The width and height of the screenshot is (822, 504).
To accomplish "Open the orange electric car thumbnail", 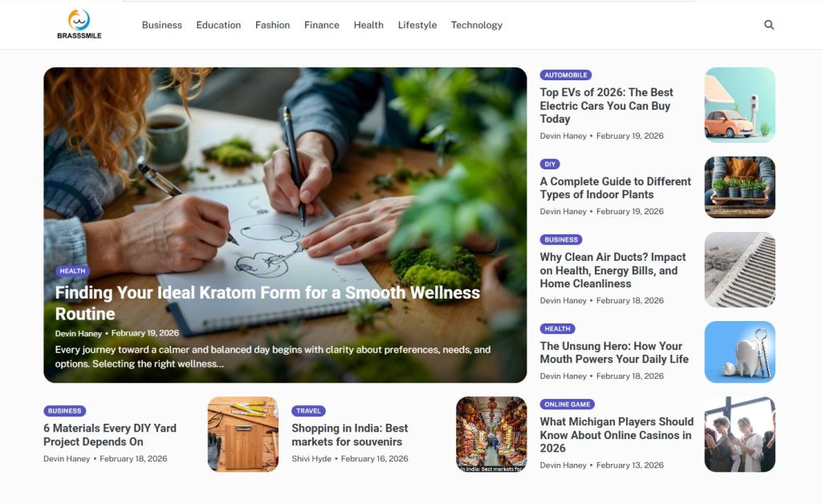I will click(739, 105).
